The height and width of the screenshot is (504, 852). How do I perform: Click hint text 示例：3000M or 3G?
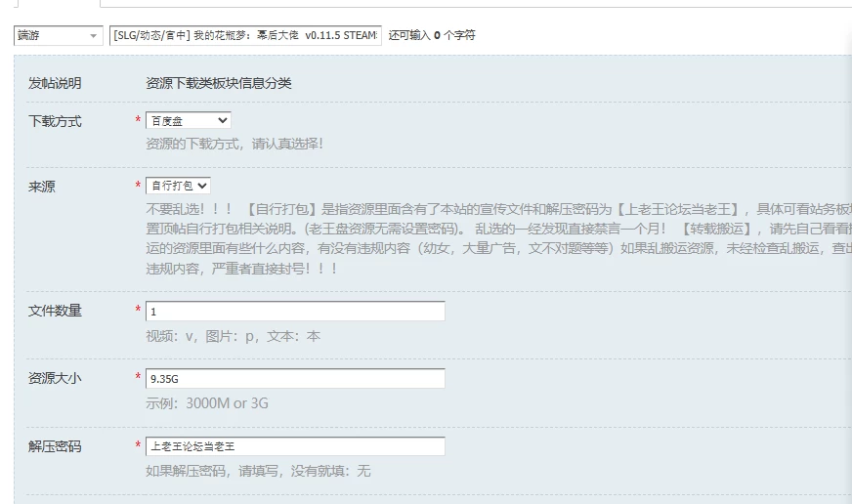[207, 403]
